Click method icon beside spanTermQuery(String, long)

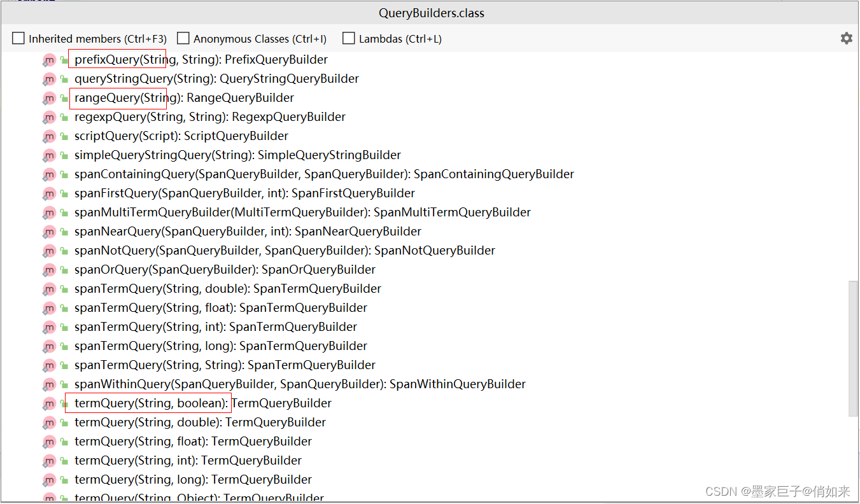[x=50, y=347]
